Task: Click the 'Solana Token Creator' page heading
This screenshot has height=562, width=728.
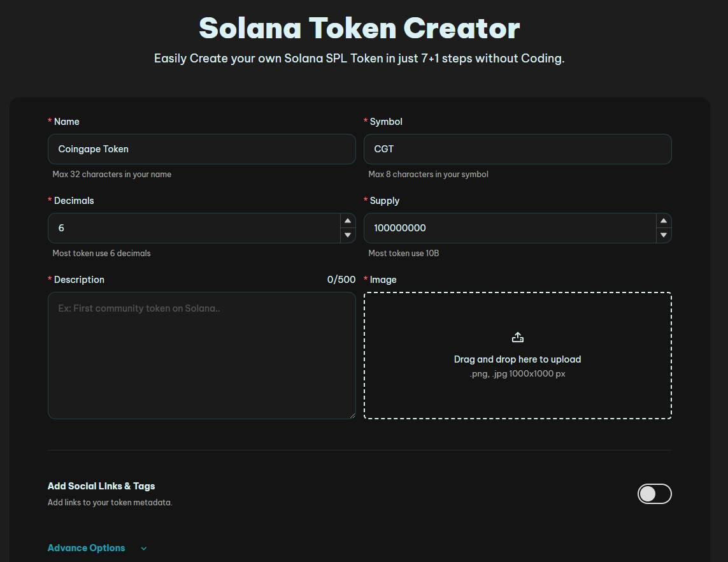Action: click(359, 29)
